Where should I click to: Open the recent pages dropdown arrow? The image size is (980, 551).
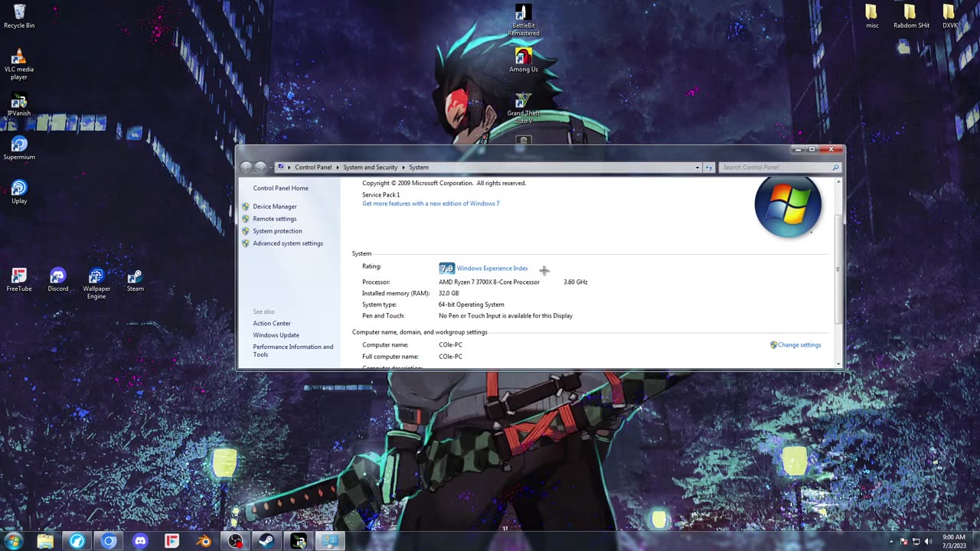tap(270, 168)
